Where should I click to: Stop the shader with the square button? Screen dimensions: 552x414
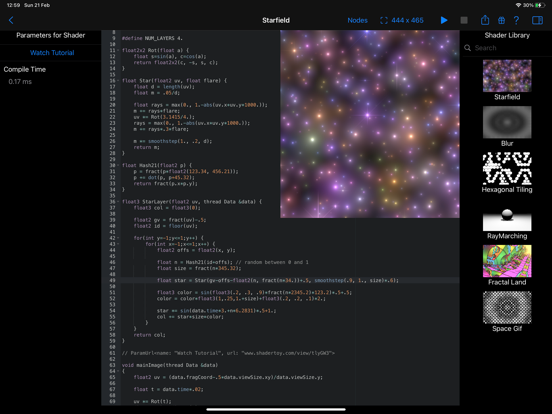point(464,20)
